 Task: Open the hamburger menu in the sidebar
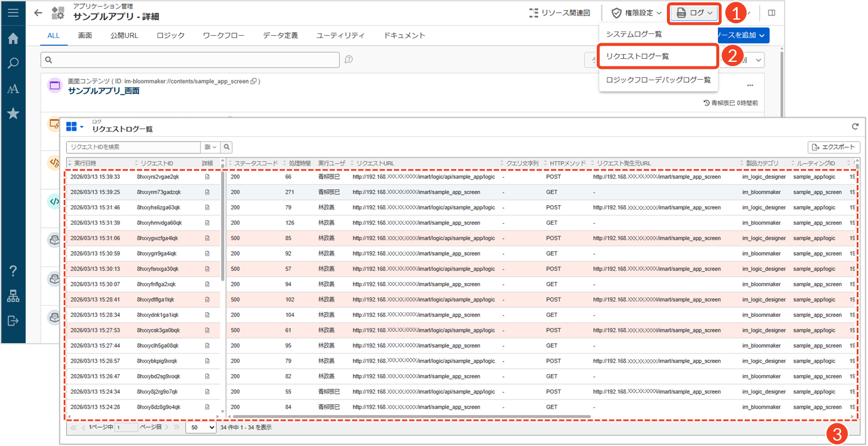(12, 12)
